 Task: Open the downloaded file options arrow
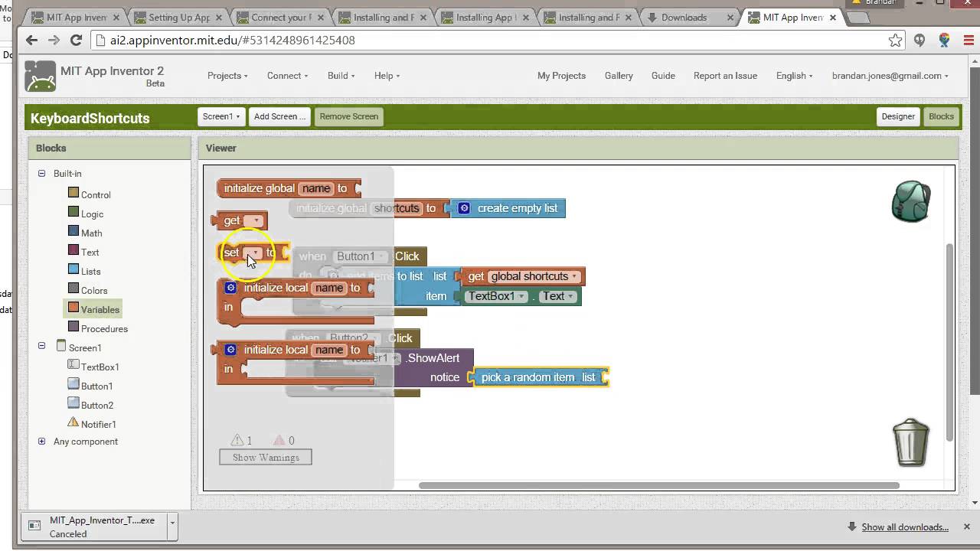click(172, 527)
